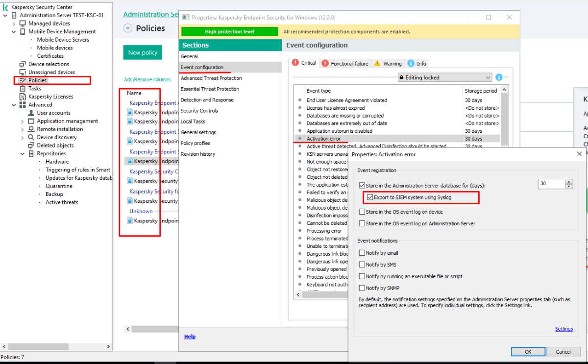
Task: Switch to Functional failure tab
Action: click(x=345, y=64)
